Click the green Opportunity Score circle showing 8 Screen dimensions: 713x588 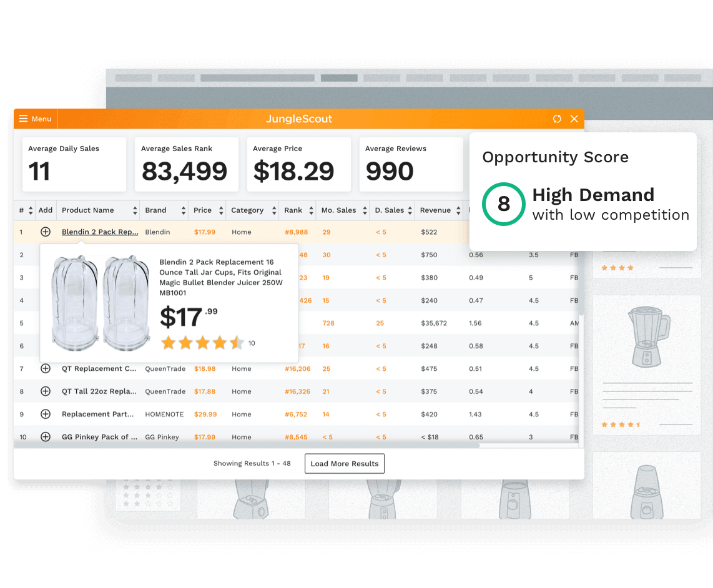(x=504, y=203)
